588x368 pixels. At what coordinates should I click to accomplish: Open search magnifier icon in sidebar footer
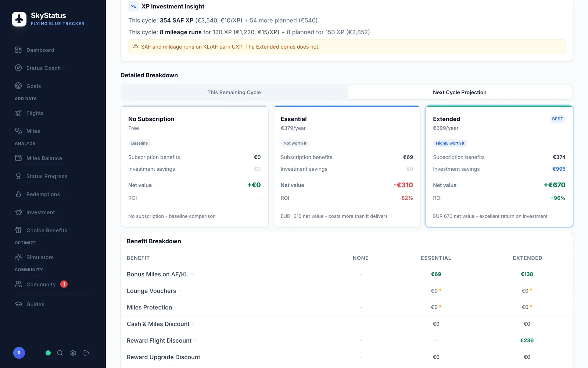point(60,353)
